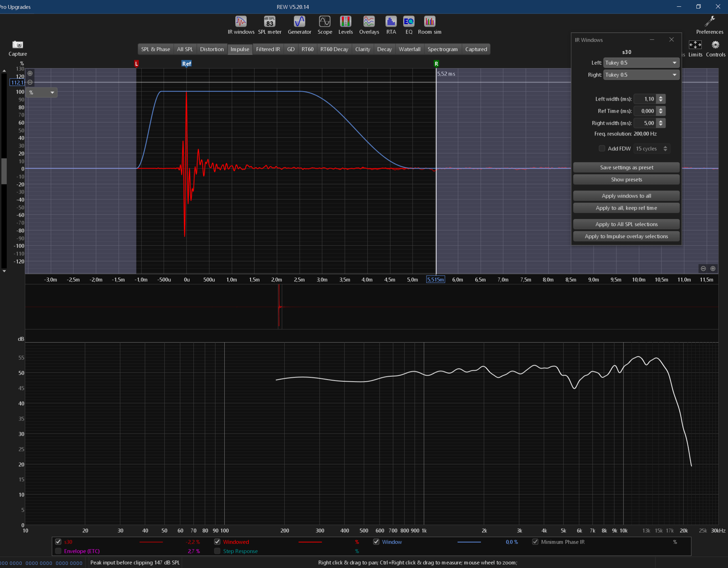This screenshot has width=728, height=568.
Task: Toggle the s30 trace checkbox
Action: 58,542
